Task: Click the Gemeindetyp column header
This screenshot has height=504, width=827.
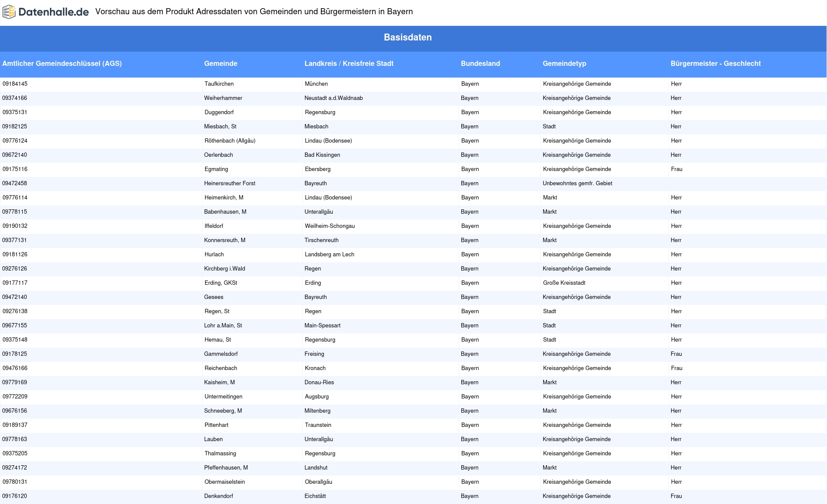Action: [564, 63]
